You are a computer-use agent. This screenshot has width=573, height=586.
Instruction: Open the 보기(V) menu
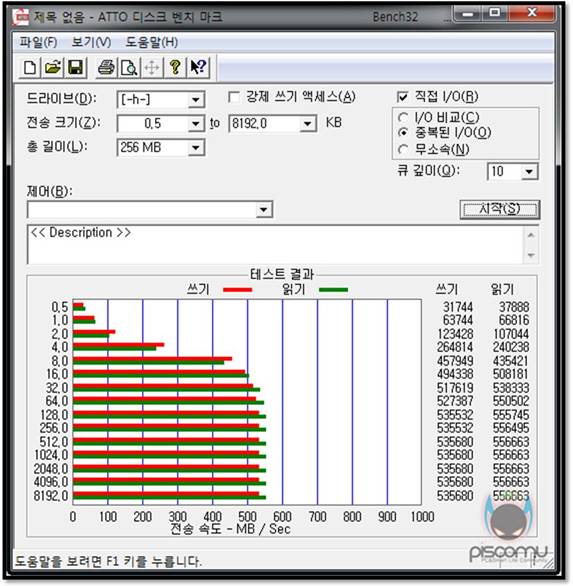point(91,42)
